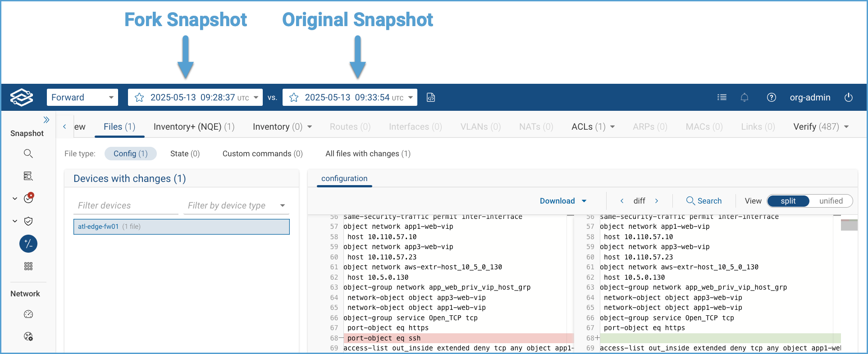
Task: Open the grid apps icon in sidebar
Action: pyautogui.click(x=28, y=266)
